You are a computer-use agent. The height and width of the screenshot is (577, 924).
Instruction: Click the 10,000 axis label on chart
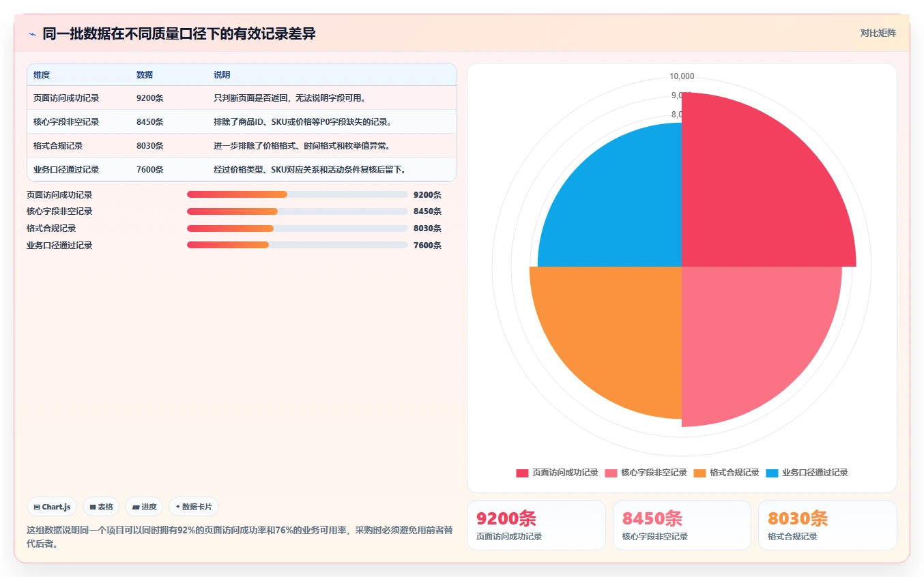click(x=682, y=76)
